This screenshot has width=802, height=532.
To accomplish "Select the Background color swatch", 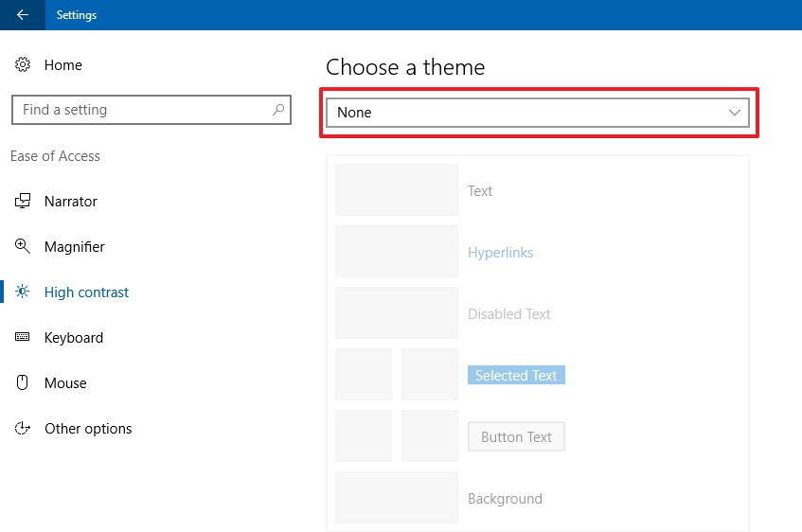I will 396,498.
